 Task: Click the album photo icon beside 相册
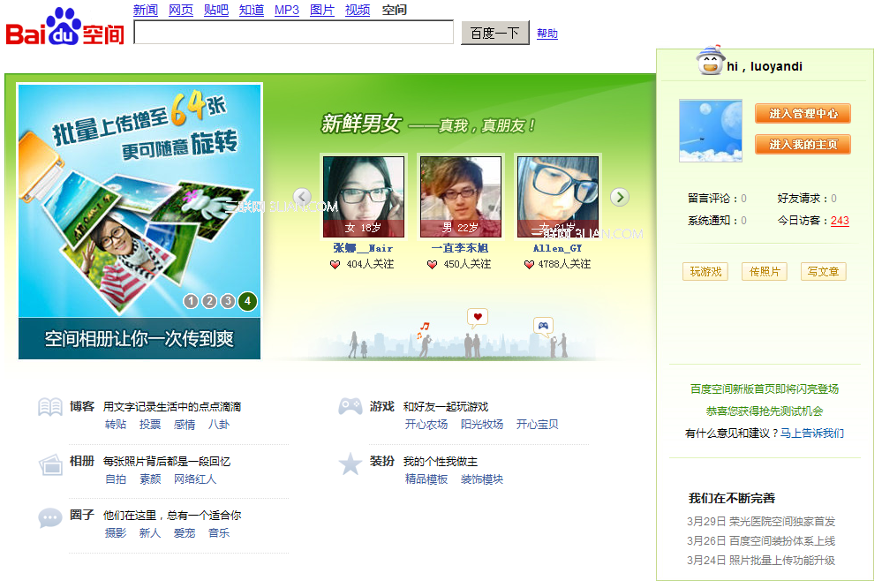tap(50, 464)
